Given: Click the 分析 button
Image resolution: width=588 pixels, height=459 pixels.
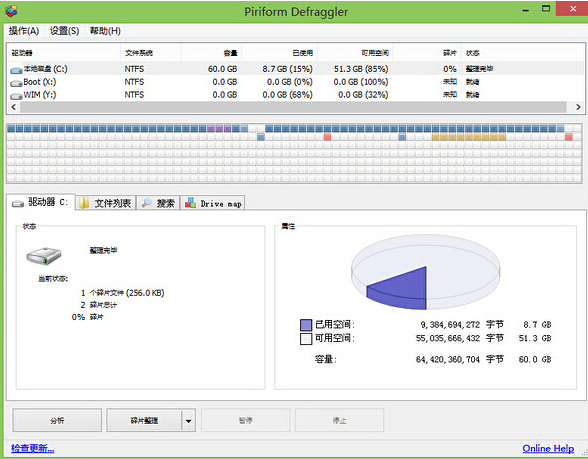Looking at the screenshot, I should pos(57,420).
